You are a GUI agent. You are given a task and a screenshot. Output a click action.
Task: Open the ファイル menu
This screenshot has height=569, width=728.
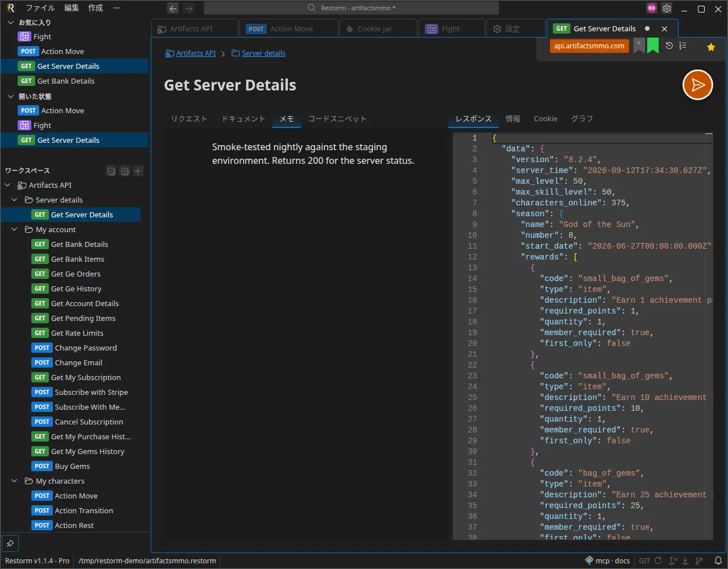(40, 8)
